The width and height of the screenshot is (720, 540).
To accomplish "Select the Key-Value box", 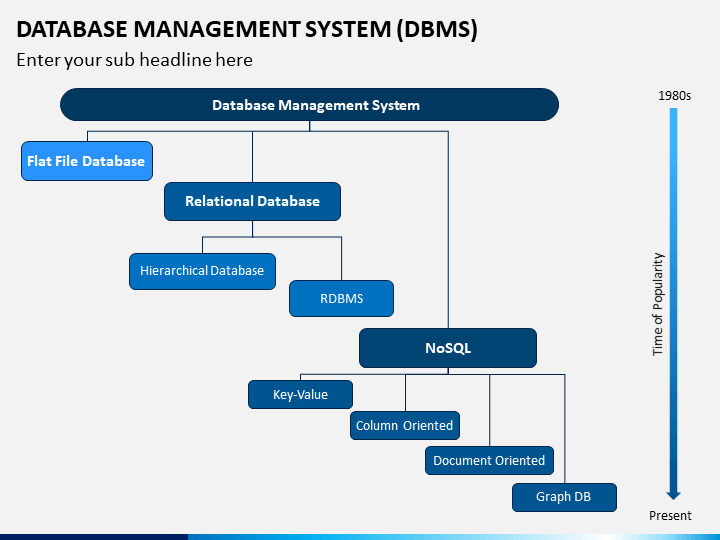I will click(x=300, y=394).
